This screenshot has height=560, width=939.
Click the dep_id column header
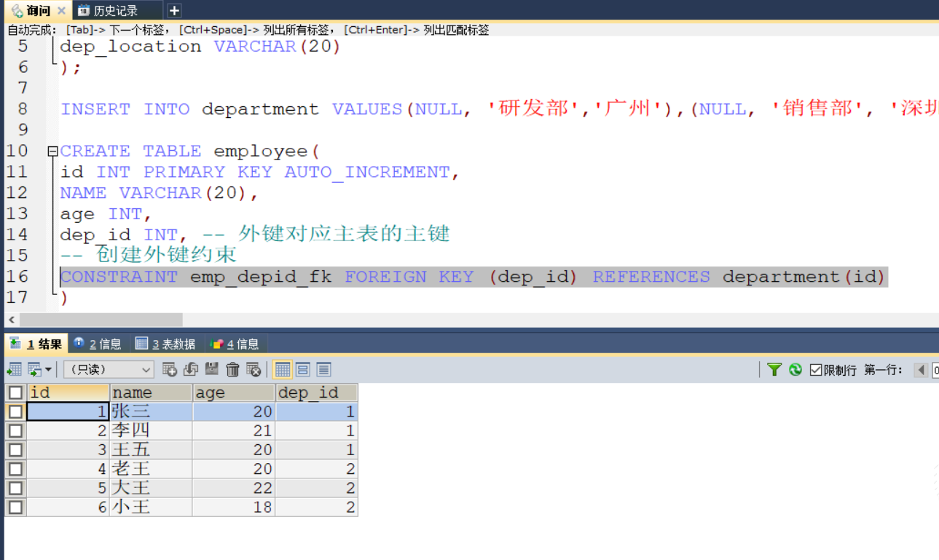coord(317,393)
